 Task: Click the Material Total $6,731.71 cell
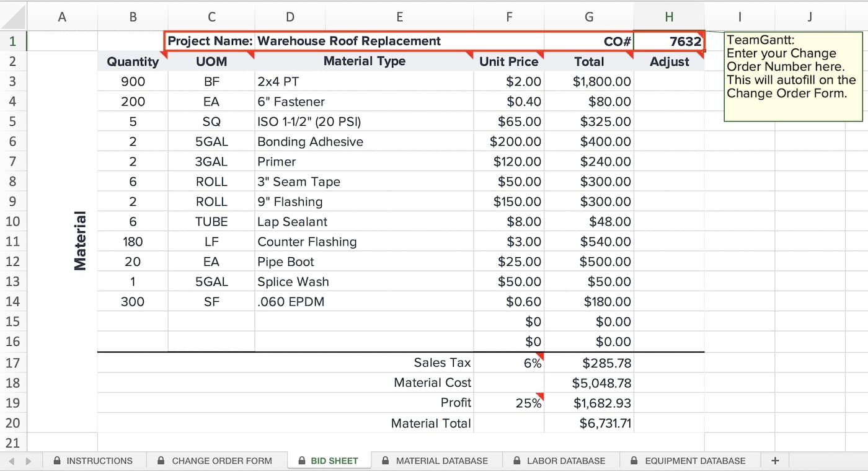point(588,423)
